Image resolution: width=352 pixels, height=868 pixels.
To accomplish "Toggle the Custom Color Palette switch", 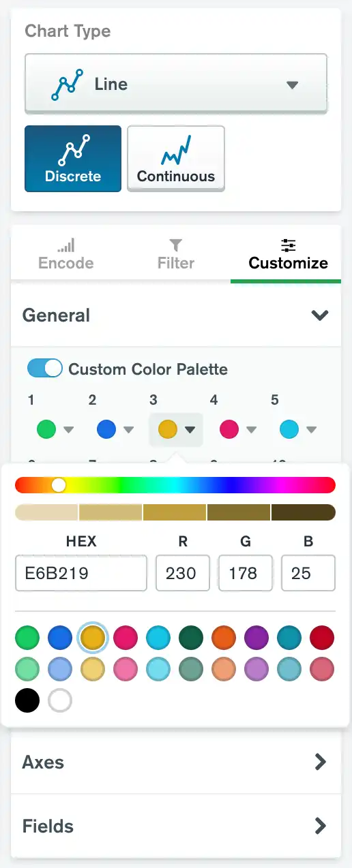I will coord(45,369).
